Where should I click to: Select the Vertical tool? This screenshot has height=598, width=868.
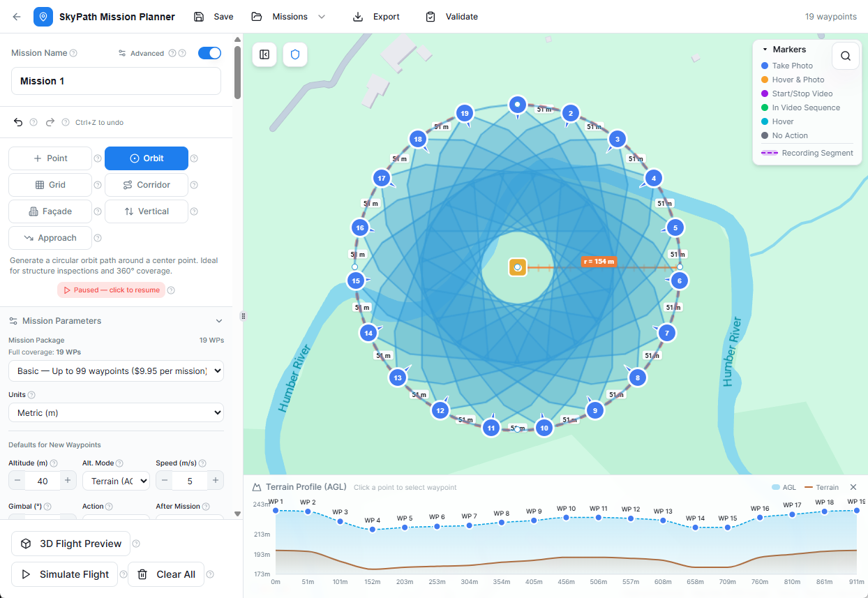[x=147, y=211]
